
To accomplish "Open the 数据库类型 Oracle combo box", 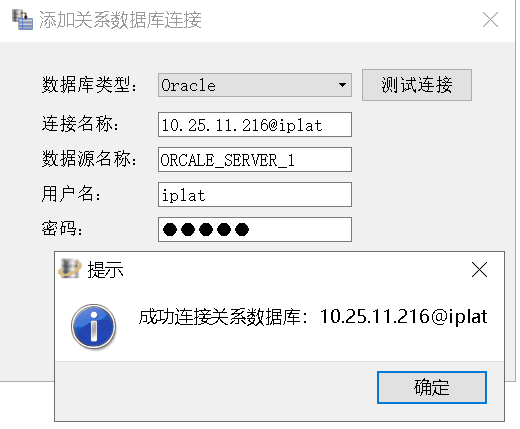I will click(x=255, y=85).
